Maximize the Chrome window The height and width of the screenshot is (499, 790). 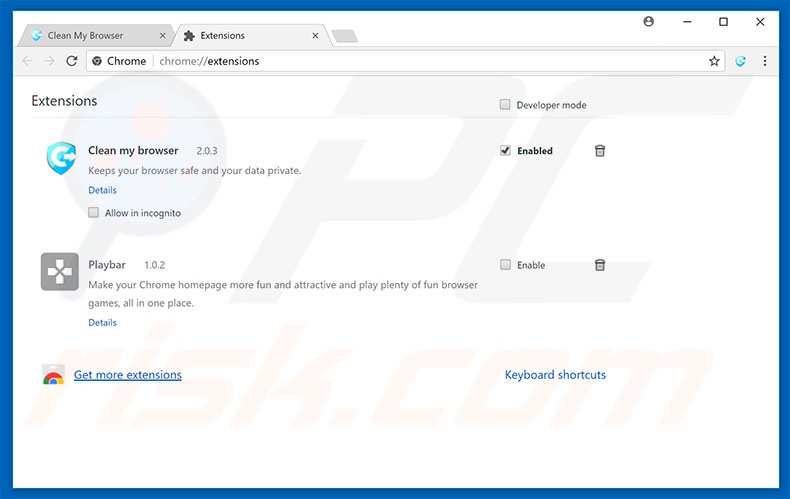click(x=723, y=22)
